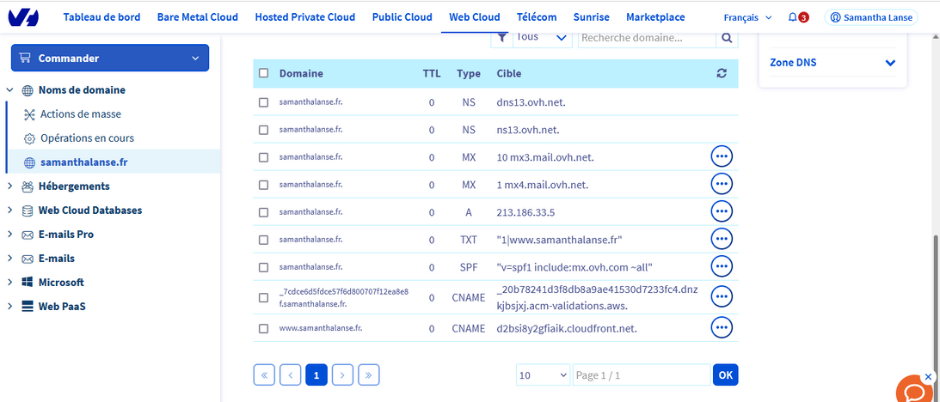Open the rows-per-page 10 dropdown
Image resolution: width=940 pixels, height=402 pixels.
point(543,375)
